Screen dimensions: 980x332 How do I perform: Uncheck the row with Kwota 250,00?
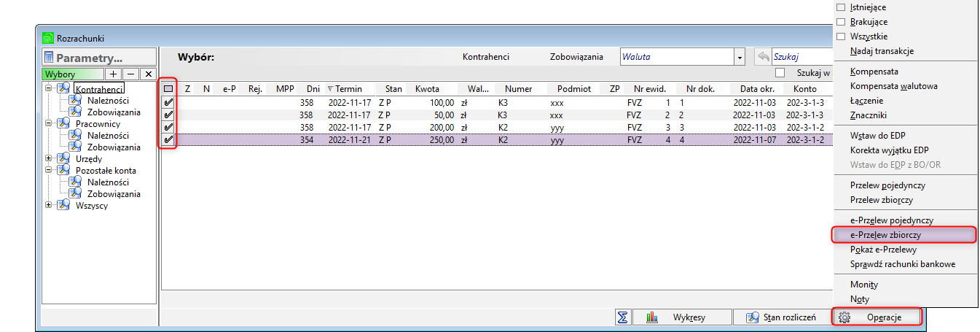(x=168, y=139)
